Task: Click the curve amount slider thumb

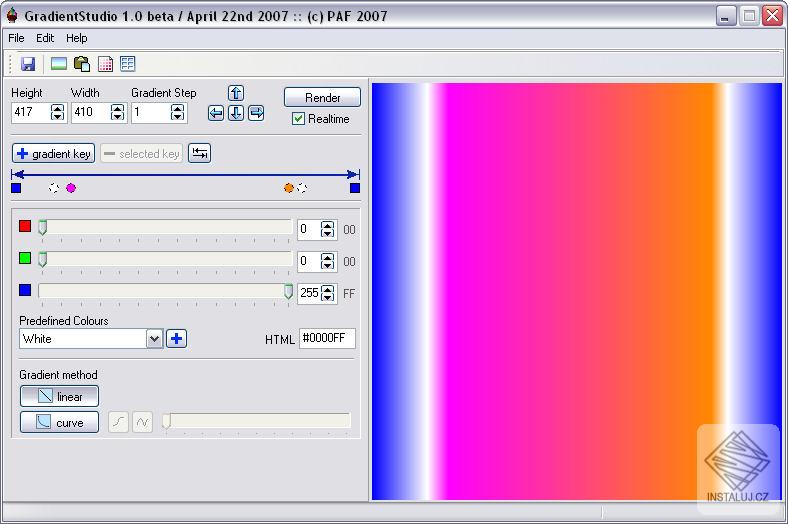Action: click(x=166, y=422)
